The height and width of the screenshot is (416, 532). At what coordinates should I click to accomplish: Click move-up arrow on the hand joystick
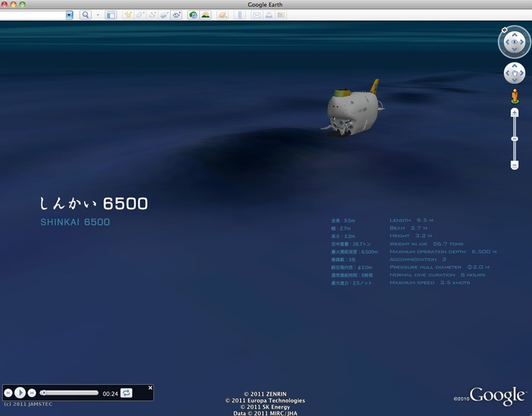click(x=515, y=66)
